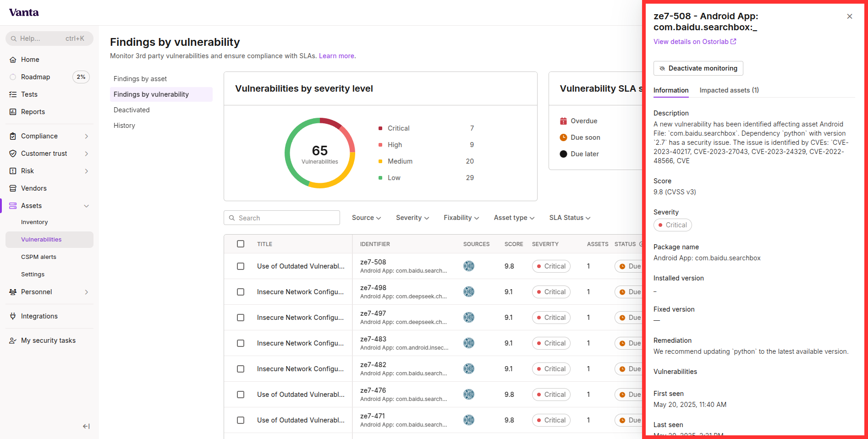Click the Critical legend color swatch
The image size is (868, 439).
coord(380,128)
